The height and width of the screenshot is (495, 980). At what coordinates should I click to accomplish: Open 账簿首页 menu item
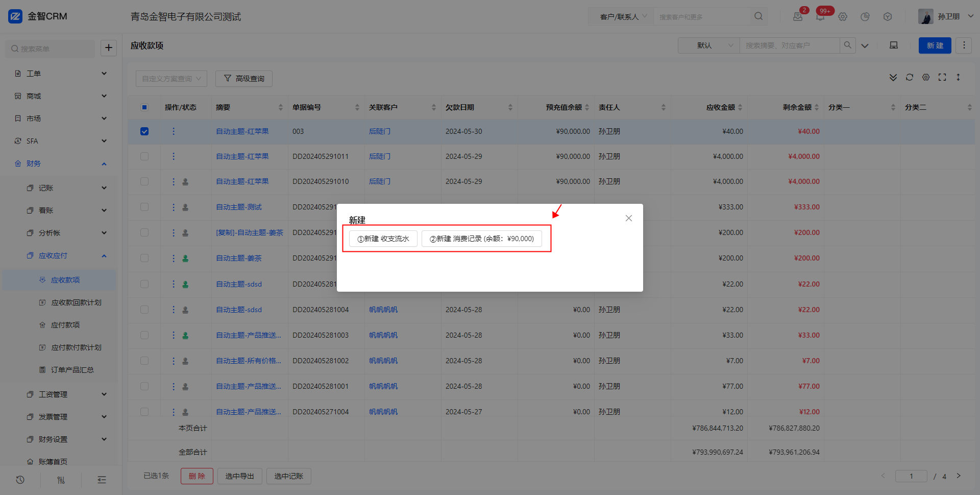53,461
